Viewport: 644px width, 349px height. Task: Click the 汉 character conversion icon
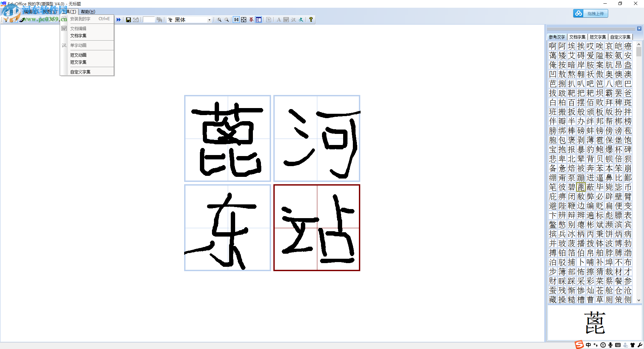[x=293, y=20]
